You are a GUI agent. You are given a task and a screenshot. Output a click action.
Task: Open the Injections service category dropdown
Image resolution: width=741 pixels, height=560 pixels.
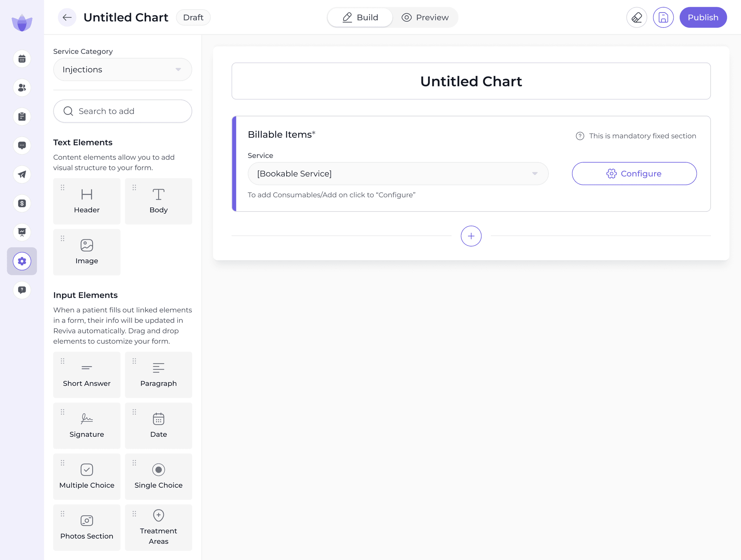122,69
